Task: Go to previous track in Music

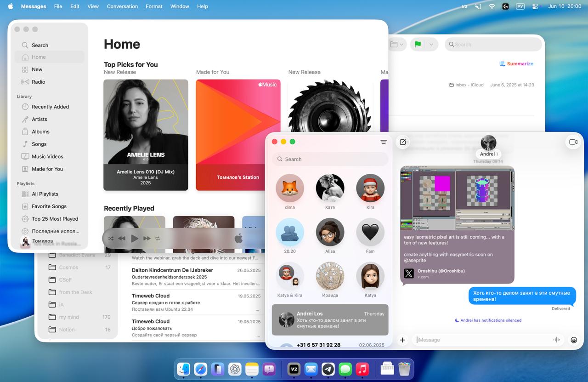Action: tap(122, 239)
